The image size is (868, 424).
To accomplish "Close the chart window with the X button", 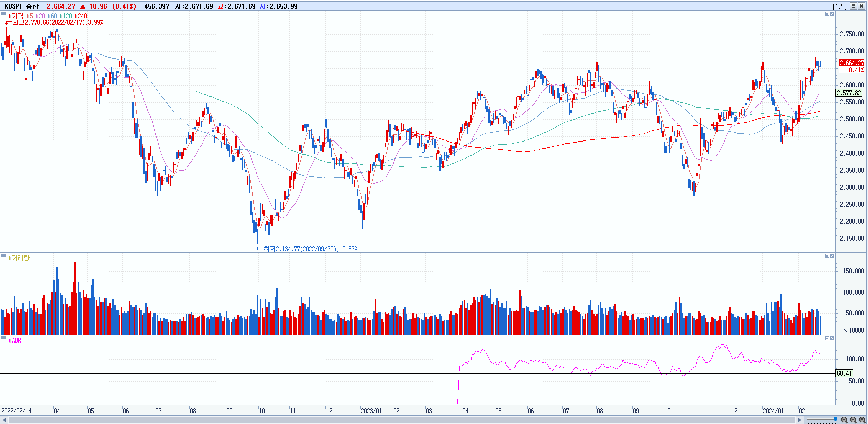I will tap(862, 6).
